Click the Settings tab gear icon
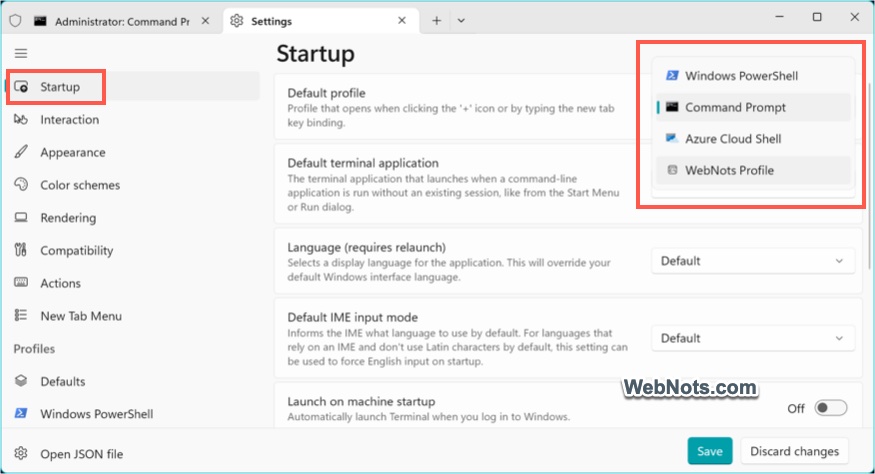This screenshot has width=875, height=474. (237, 21)
